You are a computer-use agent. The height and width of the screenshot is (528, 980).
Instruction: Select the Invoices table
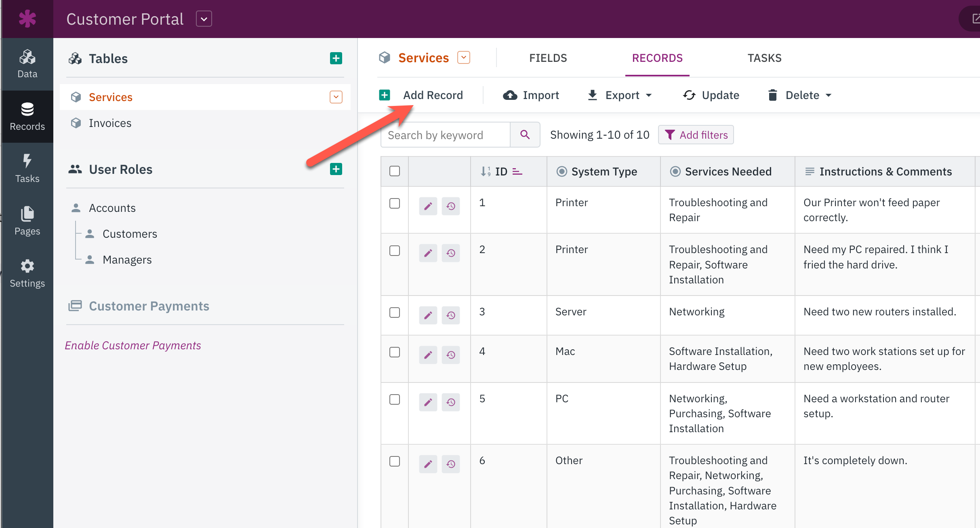click(x=110, y=123)
